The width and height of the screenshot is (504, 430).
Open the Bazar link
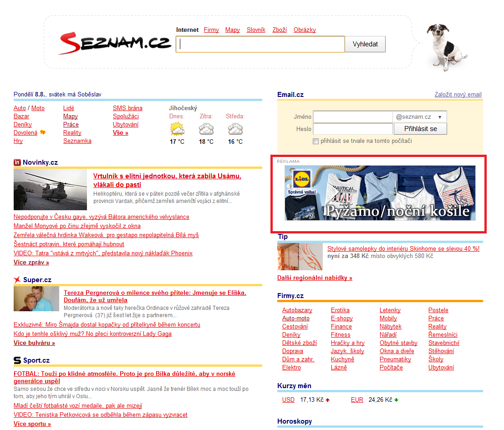21,116
